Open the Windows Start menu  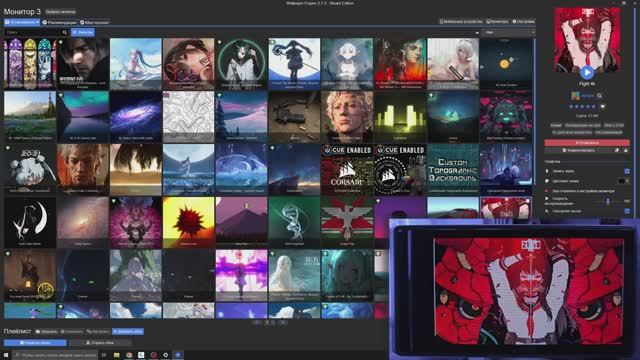pyautogui.click(x=6, y=355)
